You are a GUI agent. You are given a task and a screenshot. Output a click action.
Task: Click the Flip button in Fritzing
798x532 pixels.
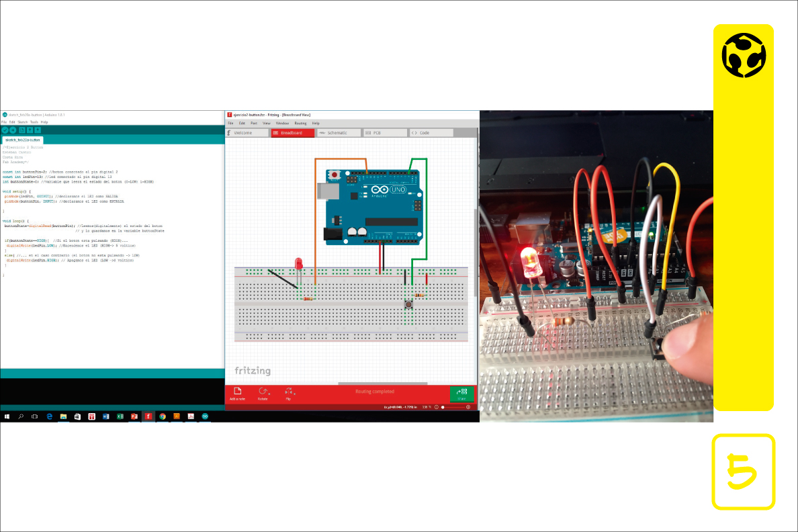click(x=289, y=394)
